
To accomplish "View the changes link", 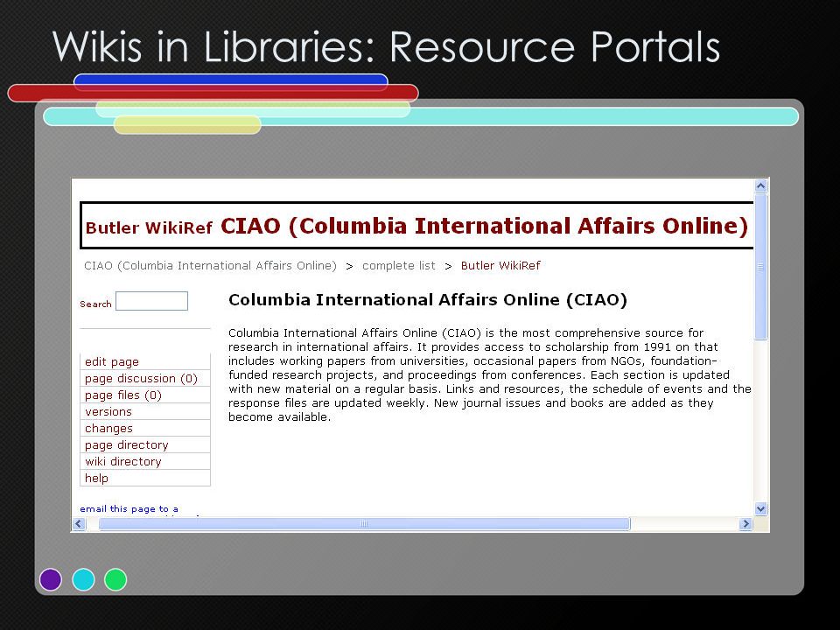I will (x=108, y=429).
